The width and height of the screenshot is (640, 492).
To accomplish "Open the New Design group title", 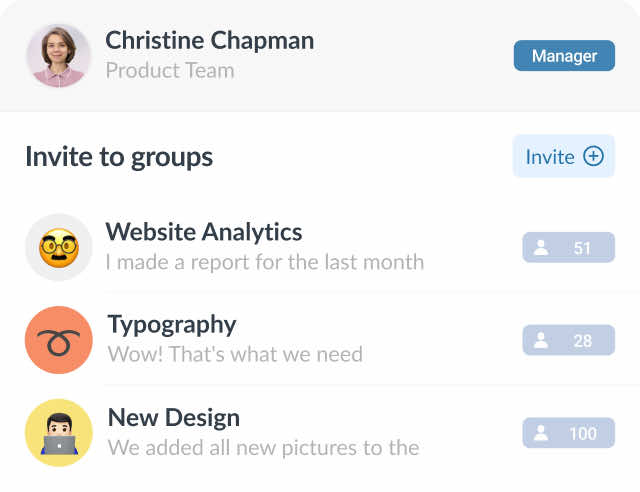I will (174, 417).
